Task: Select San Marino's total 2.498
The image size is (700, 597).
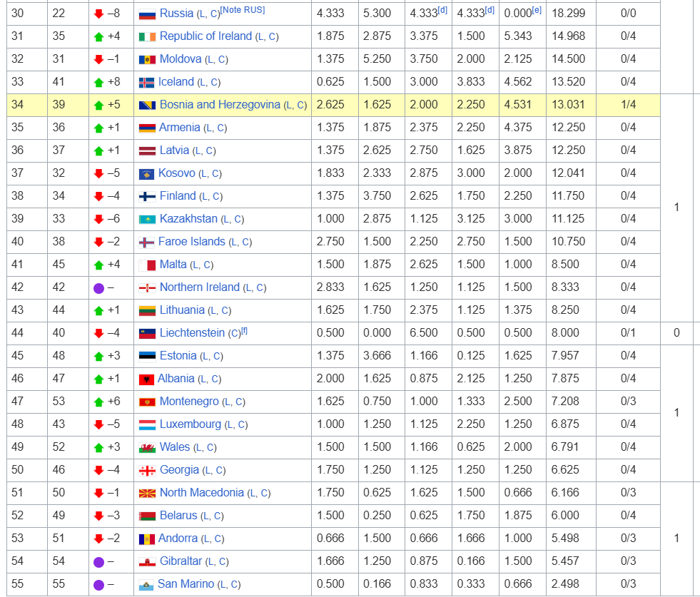Action: click(x=564, y=583)
